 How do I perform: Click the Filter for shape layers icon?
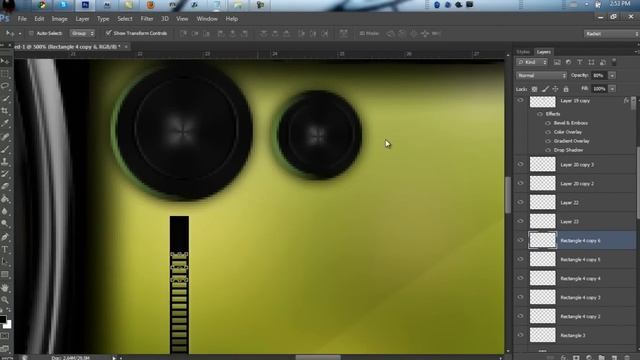[591, 62]
